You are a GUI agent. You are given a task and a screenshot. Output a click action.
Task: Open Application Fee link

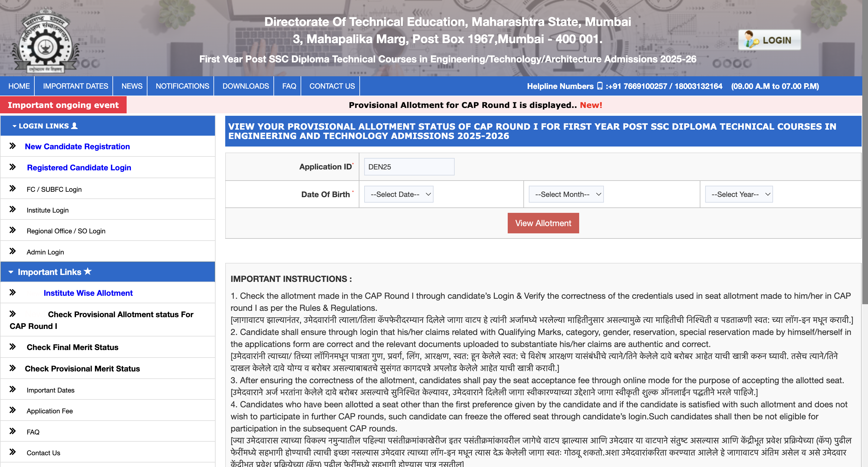[x=49, y=411]
